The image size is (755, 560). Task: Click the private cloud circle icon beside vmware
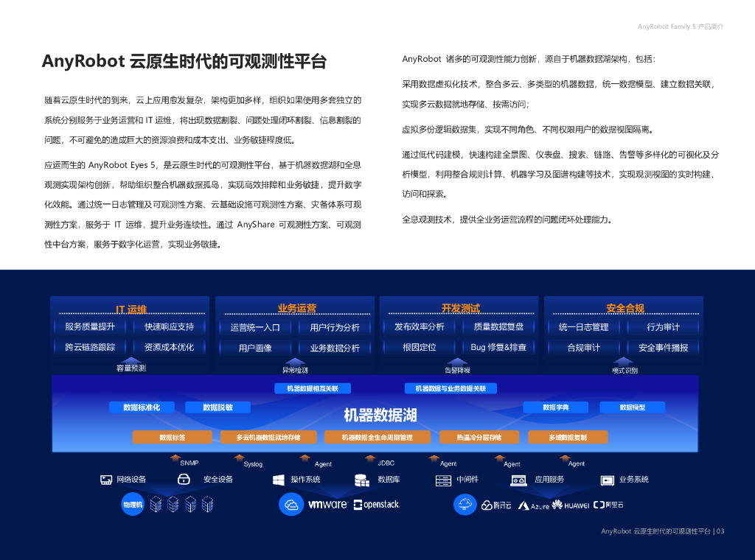pos(290,505)
